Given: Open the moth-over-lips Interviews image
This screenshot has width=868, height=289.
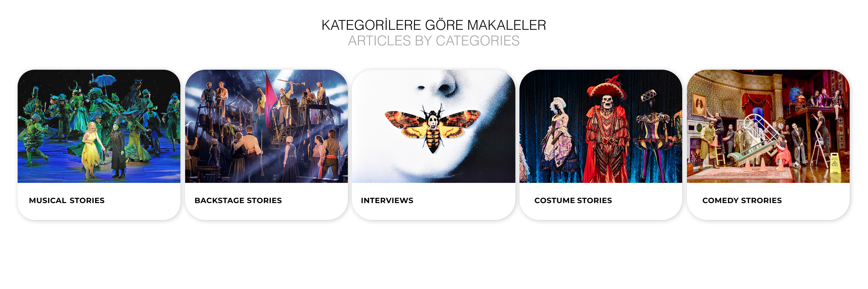Looking at the screenshot, I should [x=434, y=126].
